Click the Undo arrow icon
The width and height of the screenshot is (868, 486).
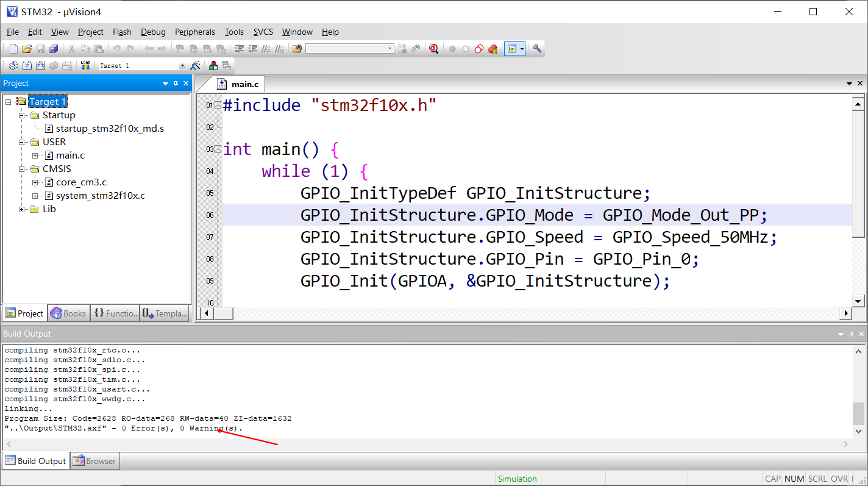116,49
